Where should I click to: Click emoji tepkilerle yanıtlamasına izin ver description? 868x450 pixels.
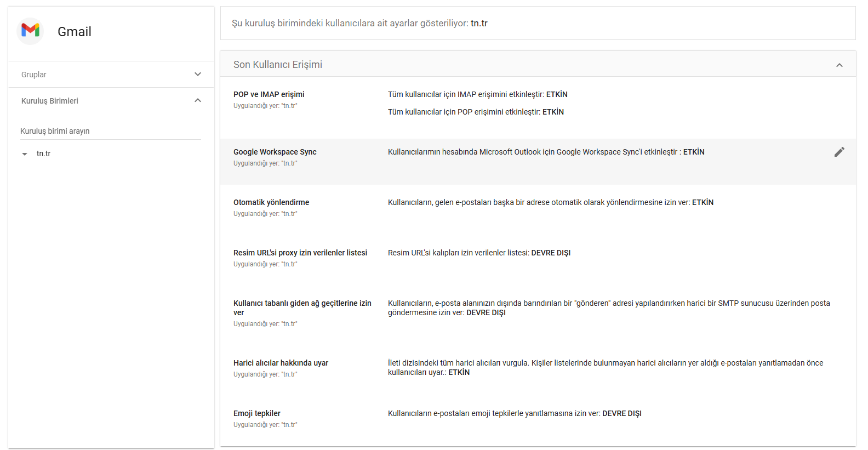pos(515,413)
